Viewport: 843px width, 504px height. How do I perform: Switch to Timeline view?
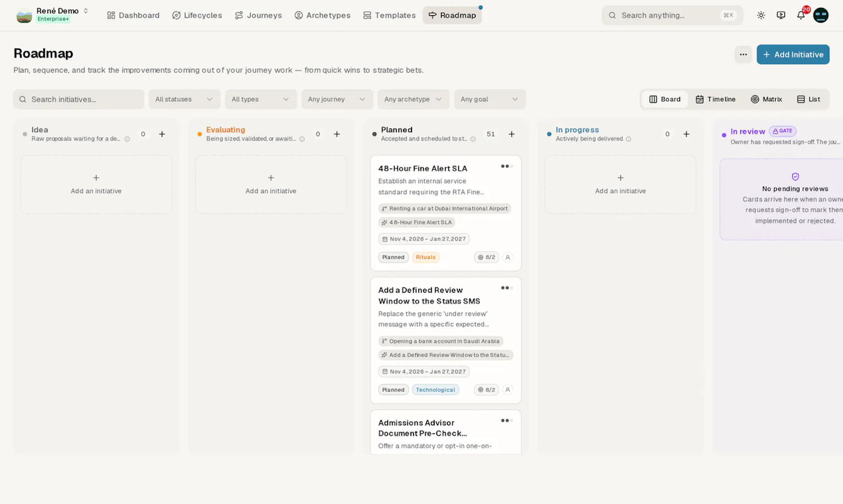click(x=715, y=100)
